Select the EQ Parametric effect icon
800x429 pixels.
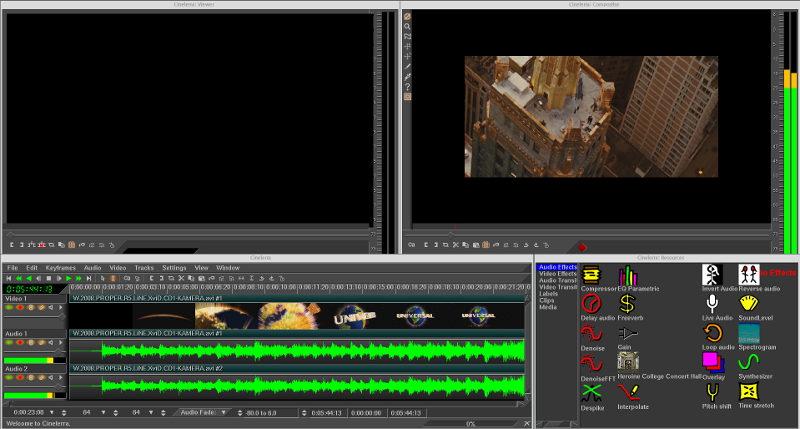[628, 275]
